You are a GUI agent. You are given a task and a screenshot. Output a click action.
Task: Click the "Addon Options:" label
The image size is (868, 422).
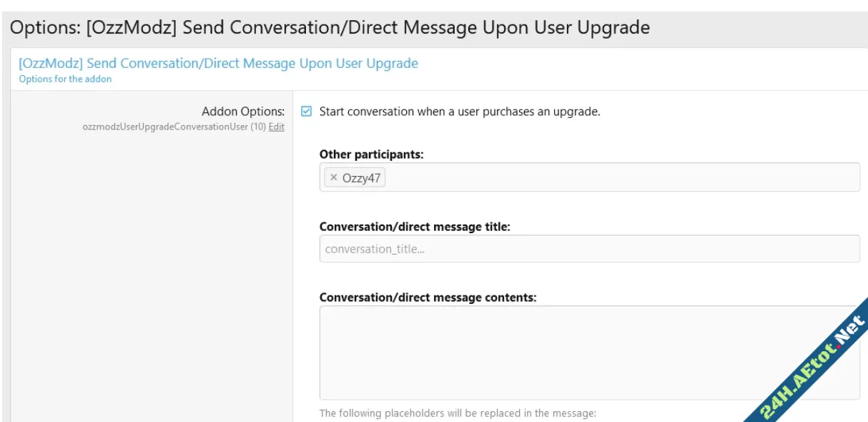tap(243, 112)
